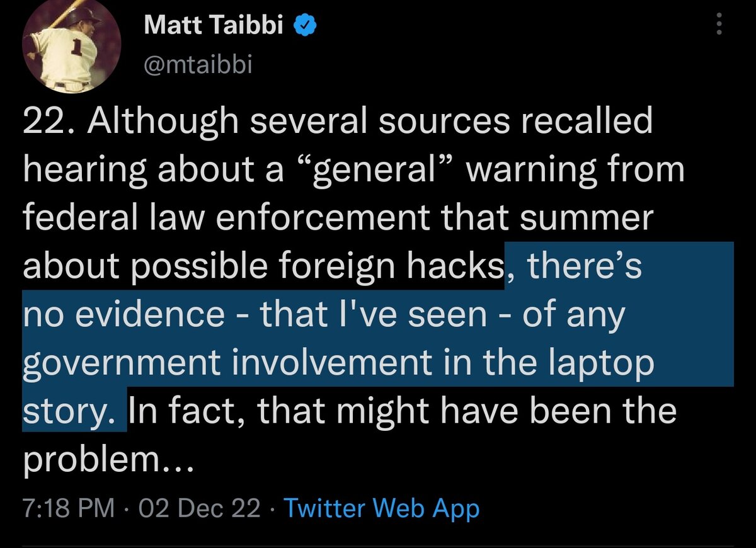The height and width of the screenshot is (548, 756).
Task: Click the 7:18 PM timestamp
Action: pos(69,508)
